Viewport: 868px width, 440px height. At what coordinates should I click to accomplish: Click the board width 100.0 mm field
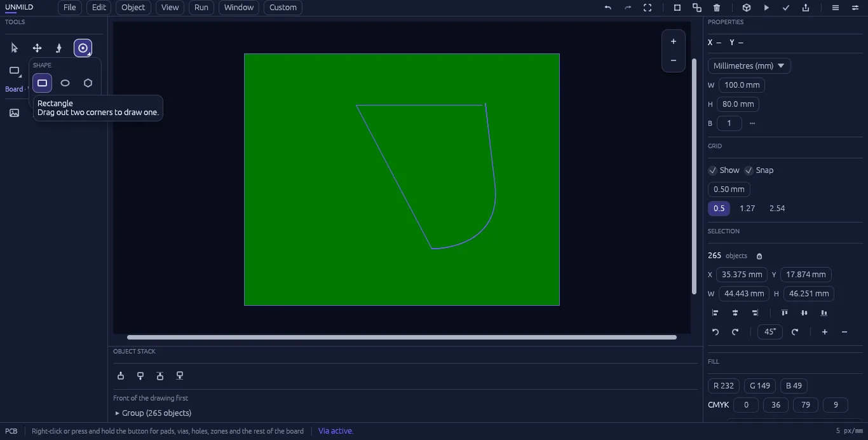tap(742, 85)
